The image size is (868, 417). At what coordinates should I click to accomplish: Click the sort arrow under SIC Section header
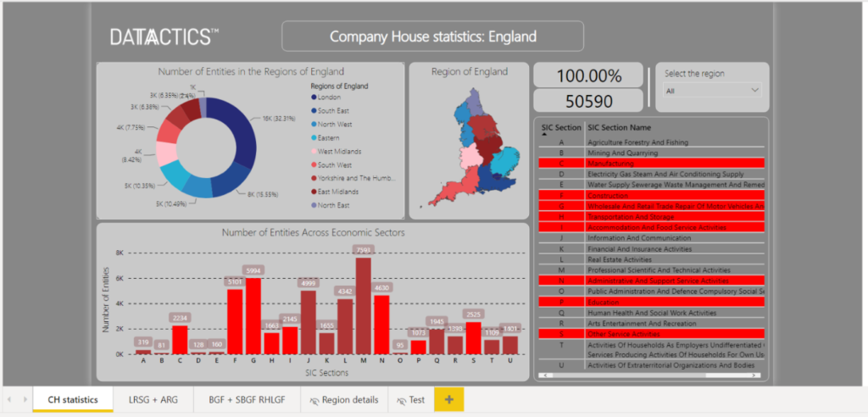[543, 134]
